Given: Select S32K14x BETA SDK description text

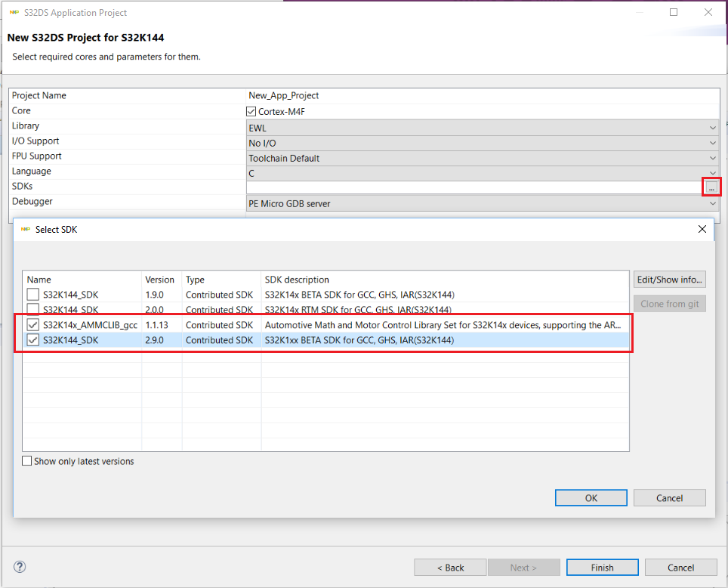Looking at the screenshot, I should (x=359, y=295).
